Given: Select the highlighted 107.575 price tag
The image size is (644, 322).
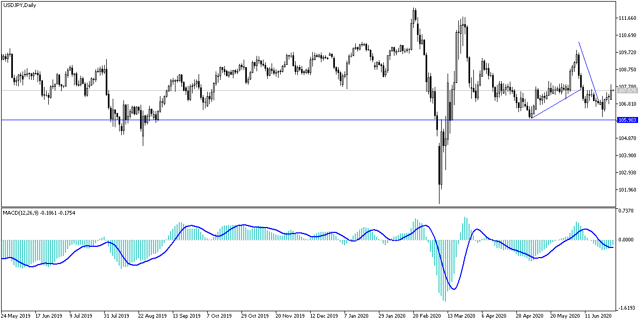Looking at the screenshot, I should pos(628,91).
